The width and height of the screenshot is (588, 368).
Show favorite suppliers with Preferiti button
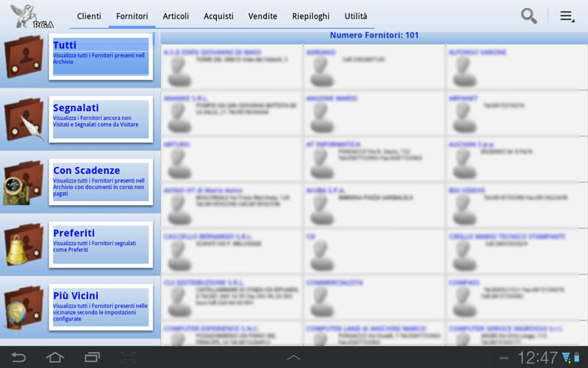(x=101, y=244)
